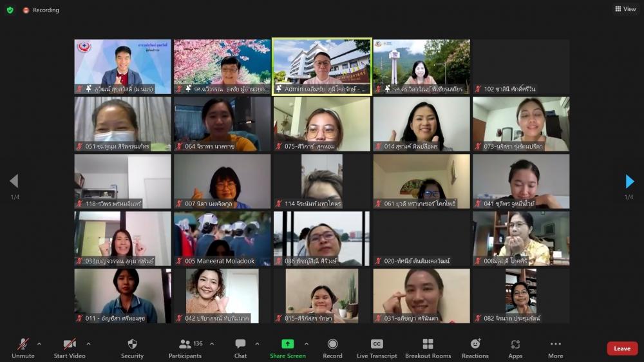The image size is (644, 362).
Task: Click the encryption shield icon
Action: pos(10,10)
